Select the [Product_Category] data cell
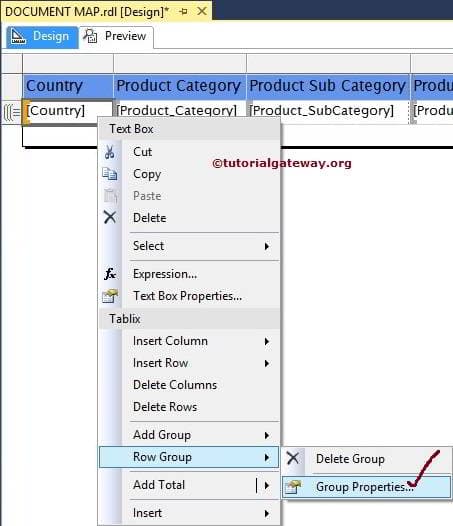 (180, 111)
